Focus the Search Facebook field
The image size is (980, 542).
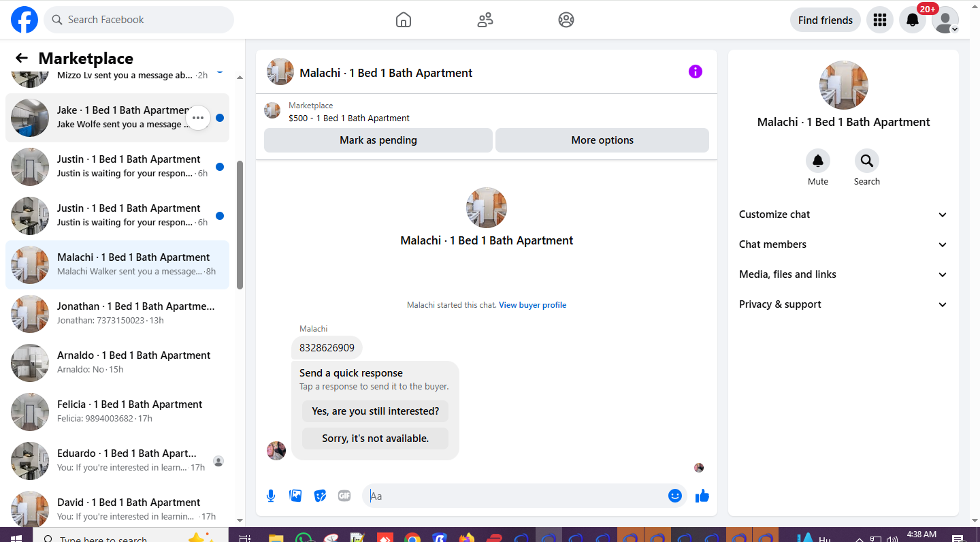tap(139, 20)
